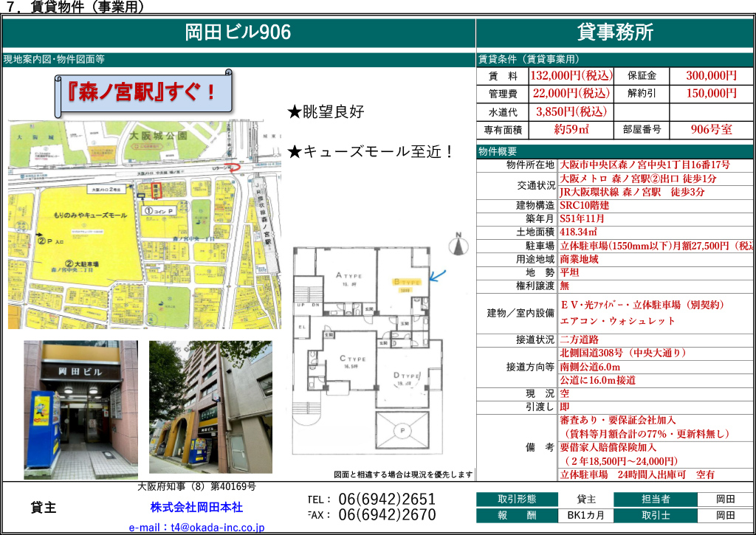Open the t4@okada-inc.co.jp email link

[x=196, y=528]
